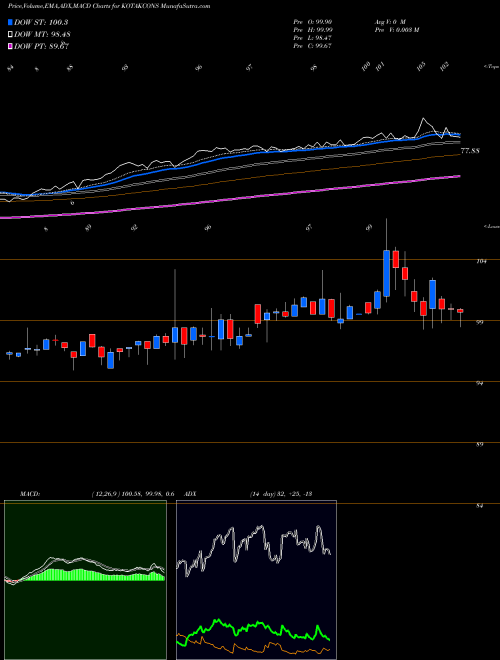Click the '(14 day) 32, +25, -18' ADX values
Image resolution: width=500 pixels, height=660 pixels.
click(x=280, y=494)
